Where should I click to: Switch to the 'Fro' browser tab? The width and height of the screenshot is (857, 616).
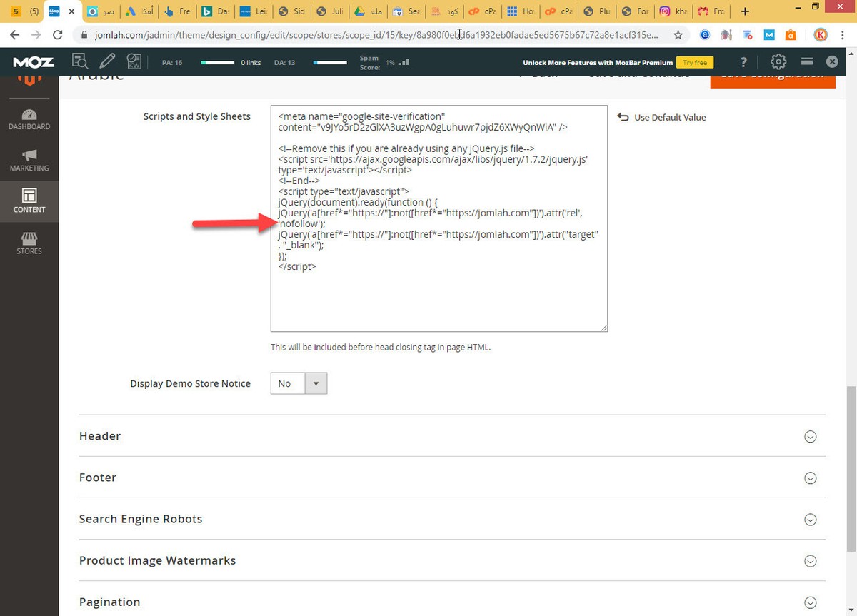(710, 11)
